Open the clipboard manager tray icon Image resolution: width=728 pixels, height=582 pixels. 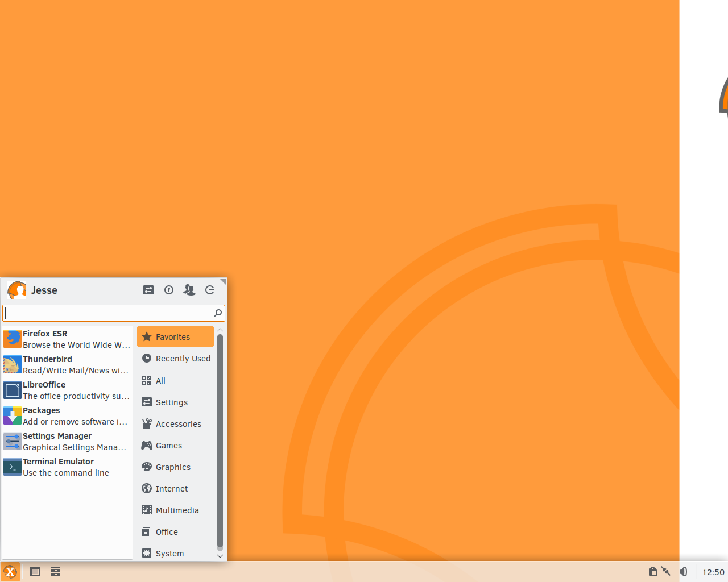pyautogui.click(x=652, y=572)
